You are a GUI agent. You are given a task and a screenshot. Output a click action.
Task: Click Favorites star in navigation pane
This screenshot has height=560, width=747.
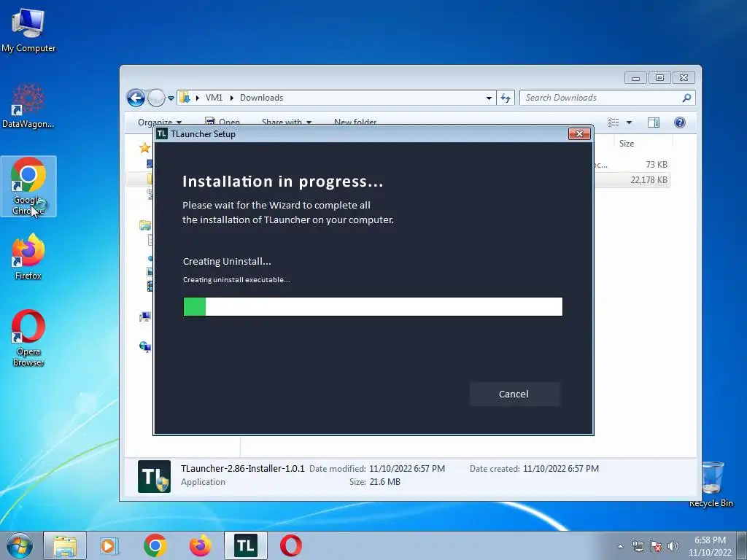pos(145,147)
